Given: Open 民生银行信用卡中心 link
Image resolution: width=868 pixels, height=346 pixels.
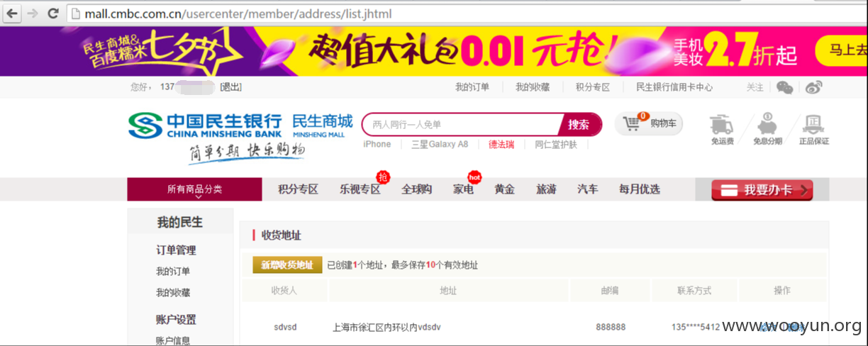Looking at the screenshot, I should click(674, 87).
